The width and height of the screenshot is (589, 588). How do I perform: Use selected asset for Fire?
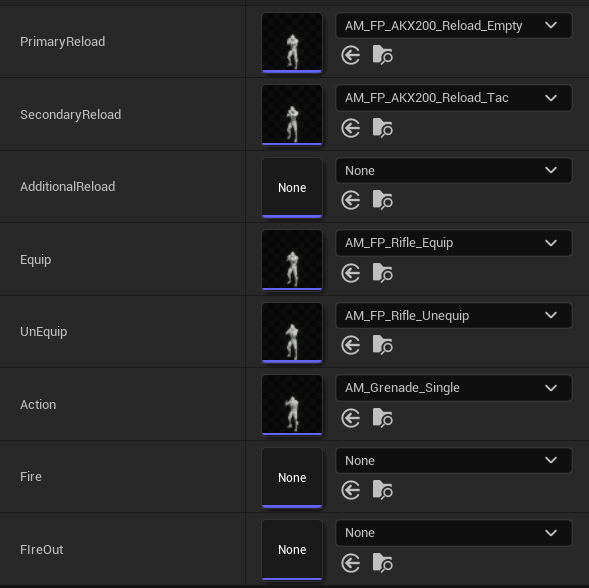tap(350, 490)
